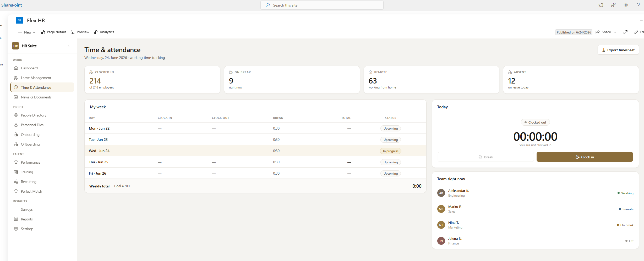Screen dimensions: 644x261
Task: Click the expand to full screen icon
Action: tap(625, 32)
